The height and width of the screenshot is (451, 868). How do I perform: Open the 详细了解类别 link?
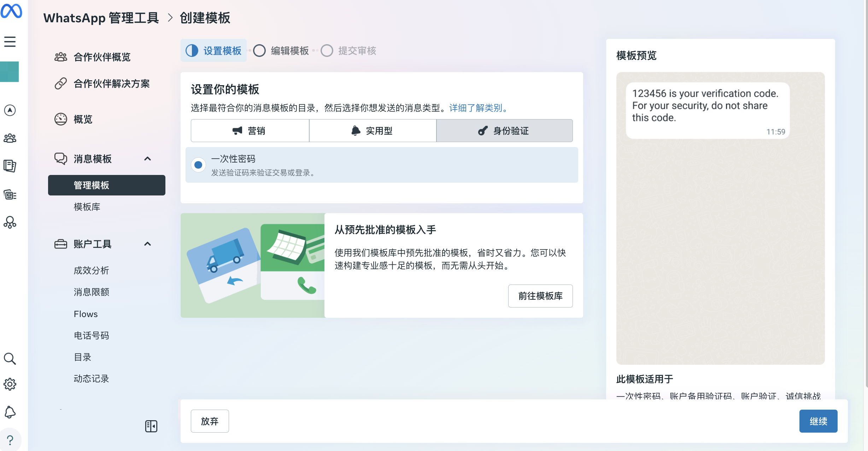tap(475, 109)
